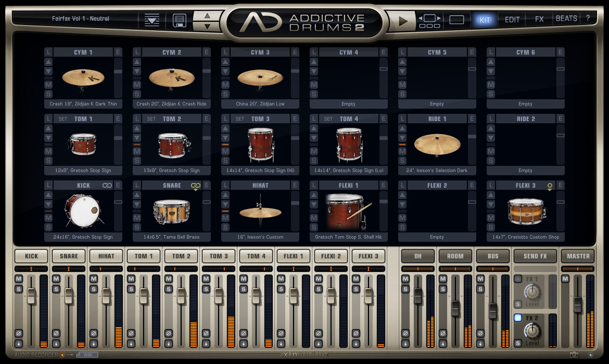
Task: Select next kitpiece with CYM 3 down arrow
Action: (x=225, y=71)
